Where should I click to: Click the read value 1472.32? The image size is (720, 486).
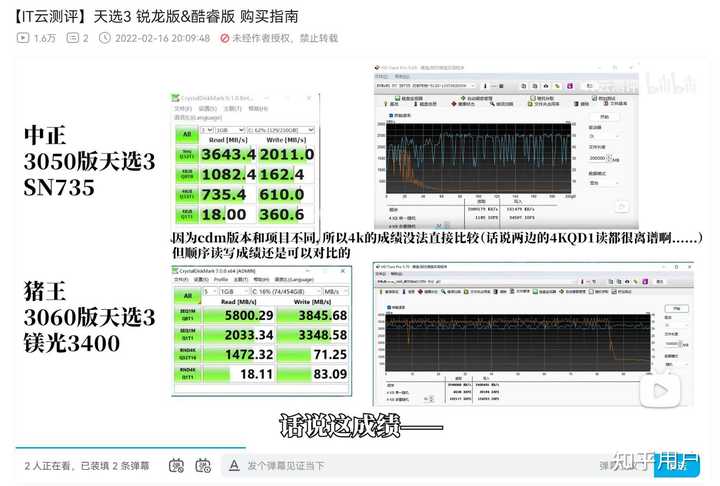[x=249, y=355]
